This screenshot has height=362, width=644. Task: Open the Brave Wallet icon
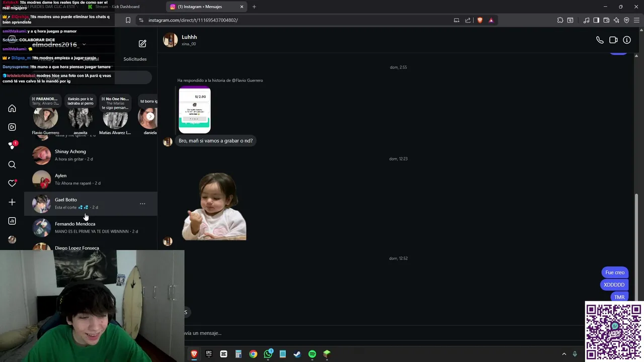(606, 20)
